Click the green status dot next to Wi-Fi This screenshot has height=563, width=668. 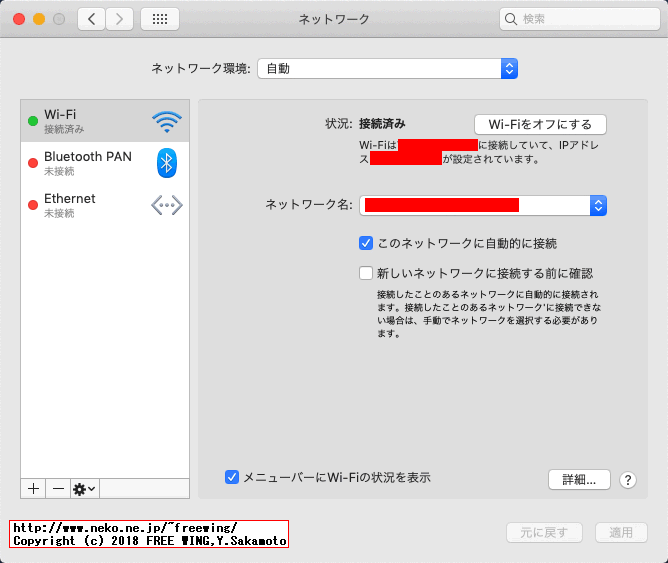(x=33, y=121)
